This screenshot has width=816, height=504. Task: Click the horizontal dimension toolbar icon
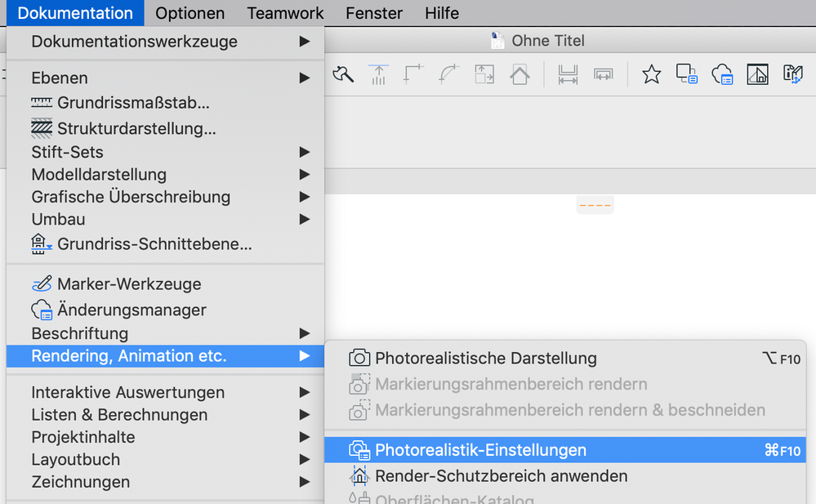coord(568,75)
